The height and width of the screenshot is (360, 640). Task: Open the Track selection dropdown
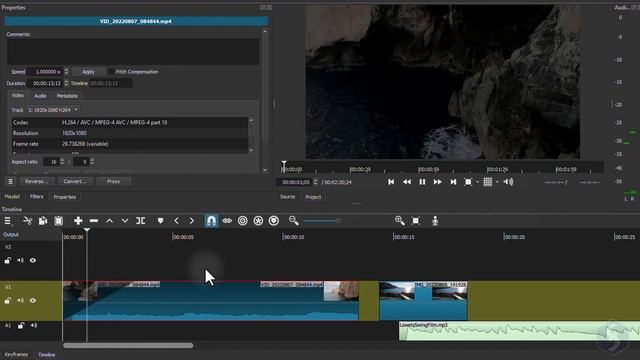[x=53, y=110]
